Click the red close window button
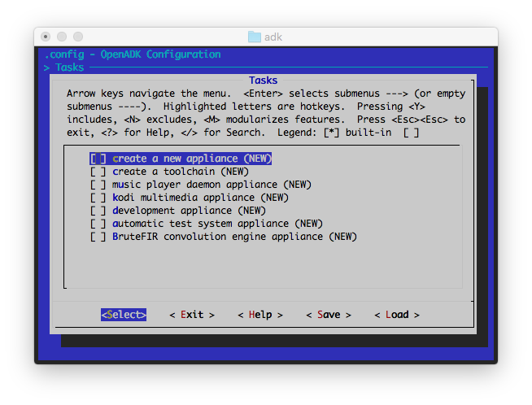The width and height of the screenshot is (532, 405). 46,37
